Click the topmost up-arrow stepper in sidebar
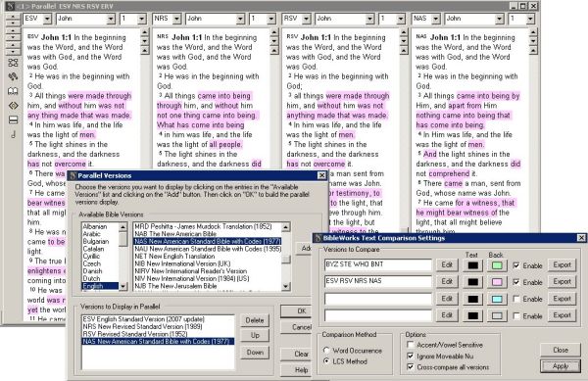588x381 pixels. click(x=13, y=17)
